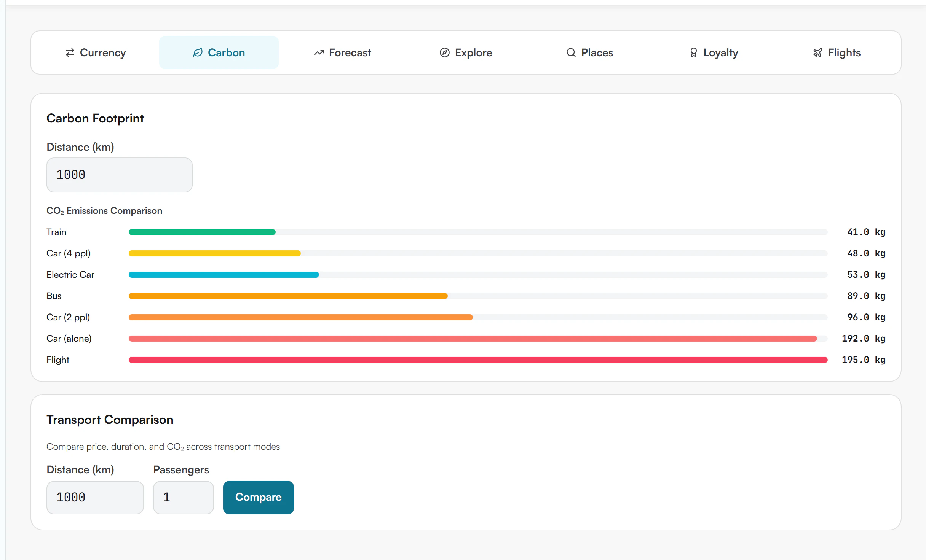Viewport: 926px width, 560px height.
Task: Select the "89.0 kg" Bus value
Action: coord(866,296)
